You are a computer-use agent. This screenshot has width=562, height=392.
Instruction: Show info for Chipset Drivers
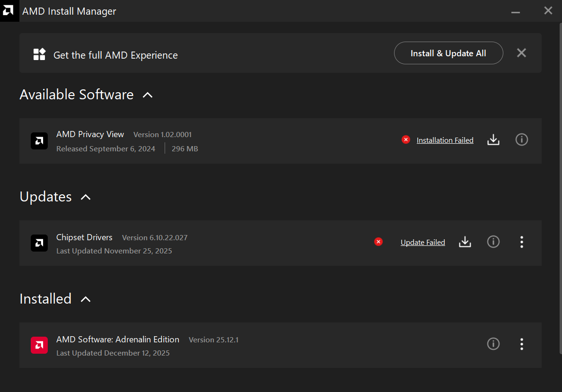493,242
